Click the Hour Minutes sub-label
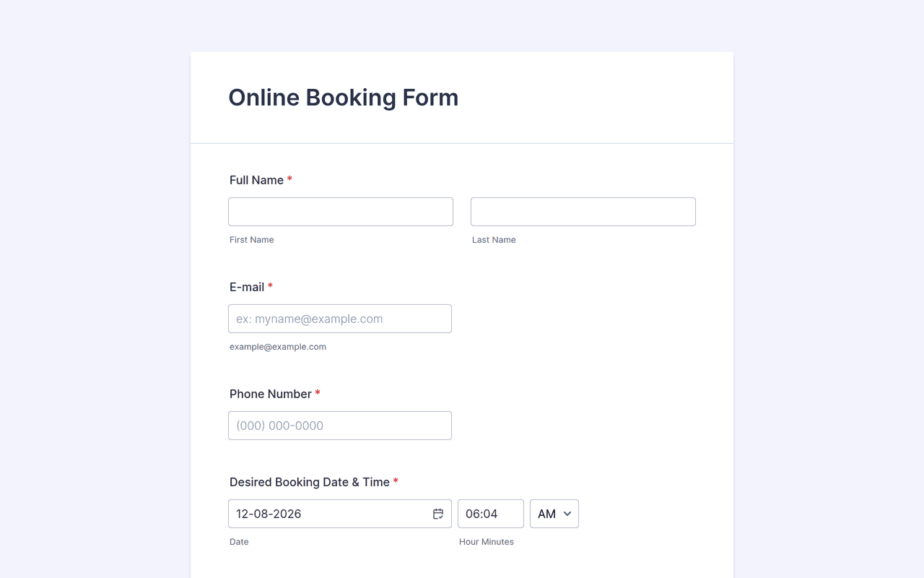Image resolution: width=924 pixels, height=578 pixels. (487, 542)
